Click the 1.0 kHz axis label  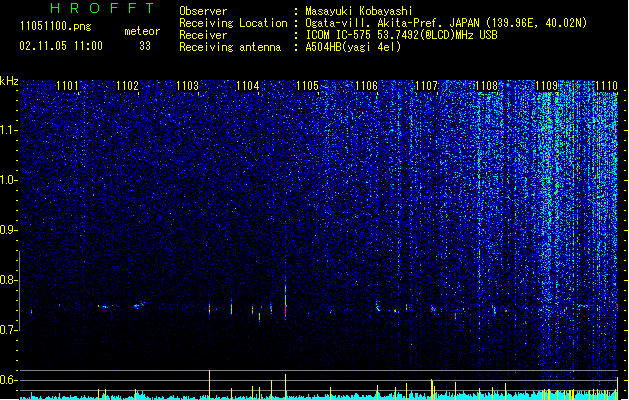9,180
